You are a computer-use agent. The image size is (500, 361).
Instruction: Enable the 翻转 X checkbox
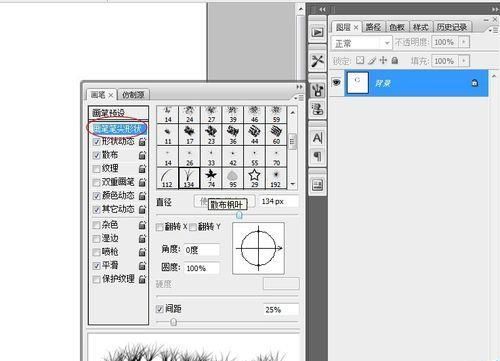point(160,227)
